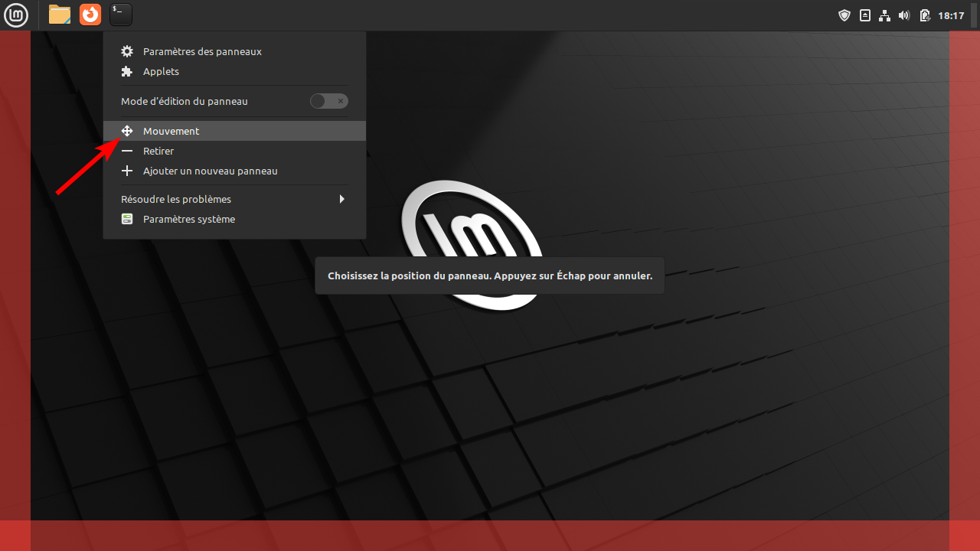
Task: Open the update manager shield icon
Action: pyautogui.click(x=844, y=15)
